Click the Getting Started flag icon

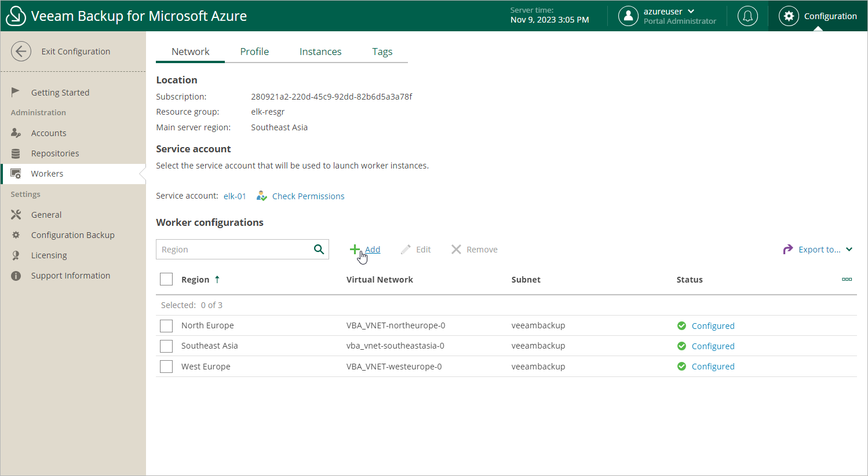16,92
